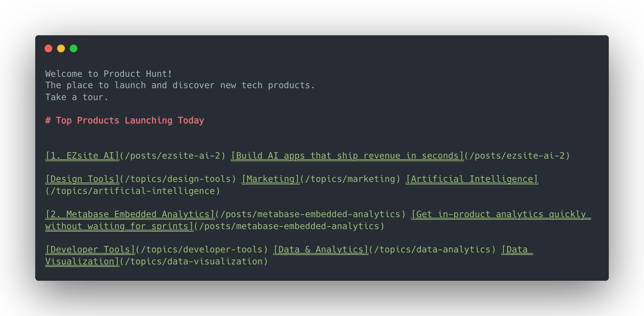Screen dimensions: 644x316
Task: Click the 'Top Products Launching Today' heading
Action: click(125, 121)
